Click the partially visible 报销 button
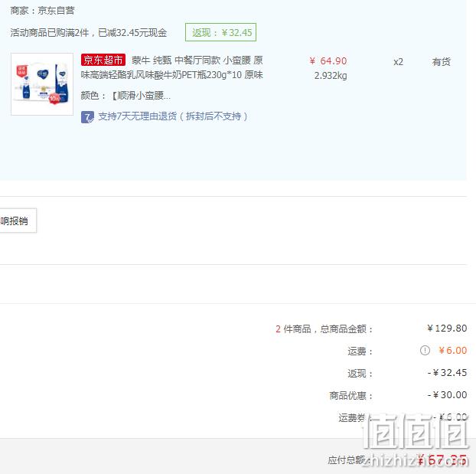Viewport: 476px width, 474px height. click(x=18, y=221)
